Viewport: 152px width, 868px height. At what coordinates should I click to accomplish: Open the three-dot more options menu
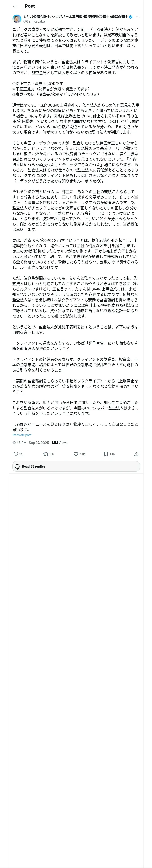138,17
